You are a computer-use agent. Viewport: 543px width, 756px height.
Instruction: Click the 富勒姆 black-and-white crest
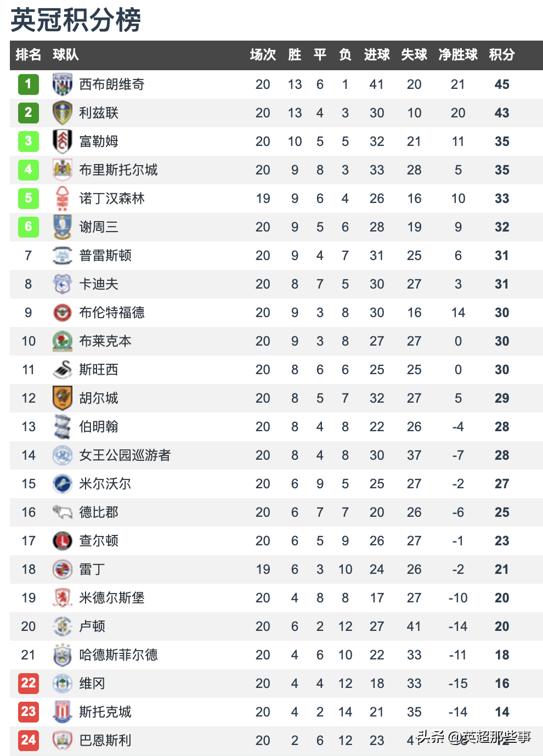(x=63, y=142)
